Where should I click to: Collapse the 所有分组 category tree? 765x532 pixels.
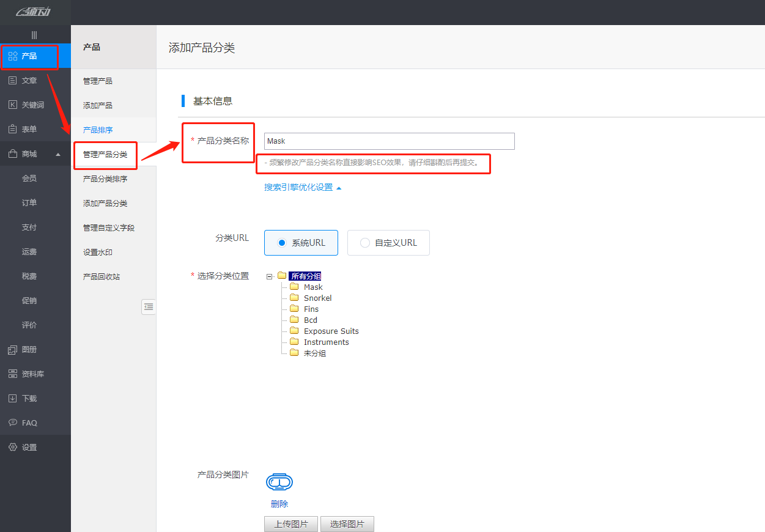pos(269,276)
